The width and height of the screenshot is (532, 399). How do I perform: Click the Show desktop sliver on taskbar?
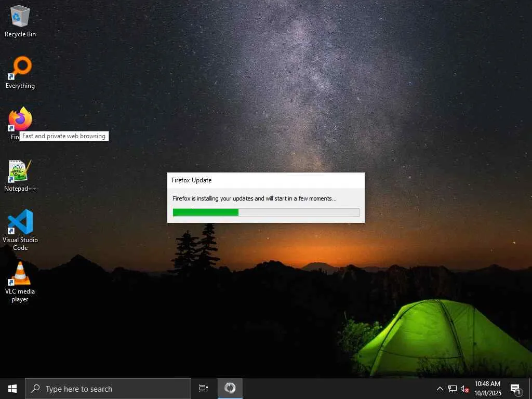tap(530, 389)
